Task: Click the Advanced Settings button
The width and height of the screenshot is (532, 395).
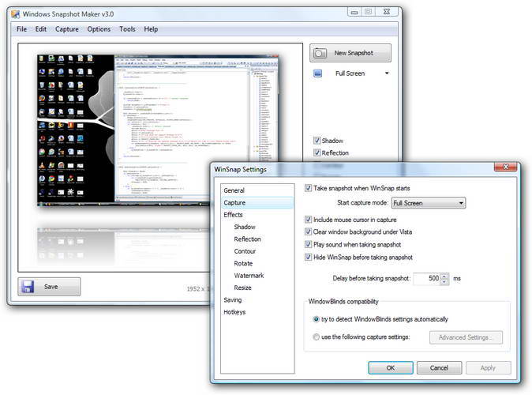Action: coord(466,337)
